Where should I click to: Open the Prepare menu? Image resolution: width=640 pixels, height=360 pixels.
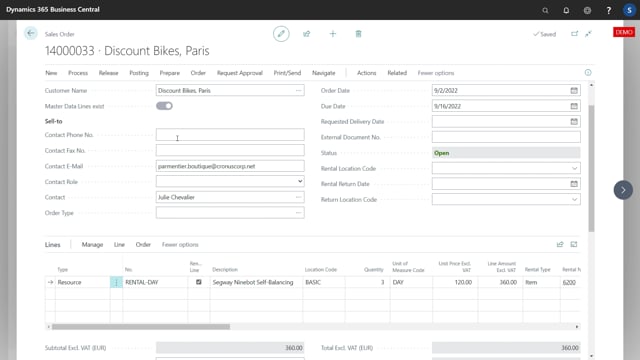[x=170, y=73]
